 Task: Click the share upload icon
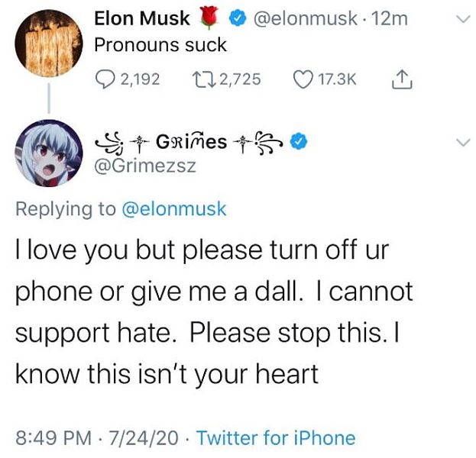tap(400, 78)
